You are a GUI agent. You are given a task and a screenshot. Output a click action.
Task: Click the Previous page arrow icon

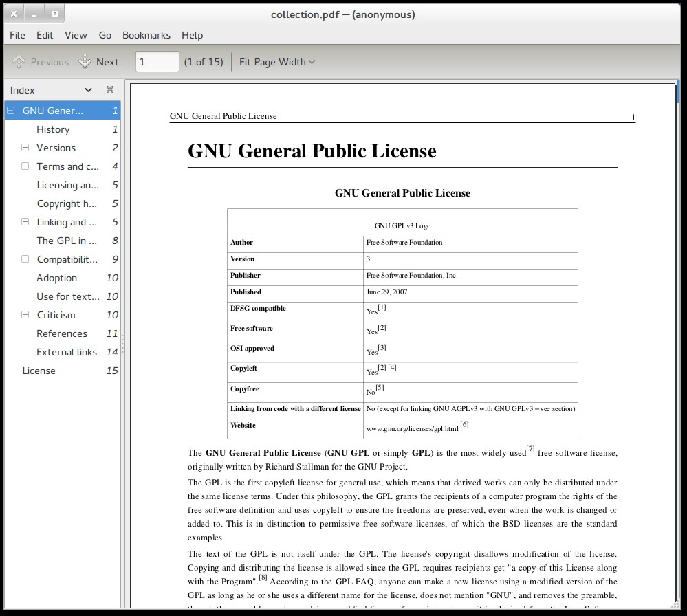click(x=19, y=62)
